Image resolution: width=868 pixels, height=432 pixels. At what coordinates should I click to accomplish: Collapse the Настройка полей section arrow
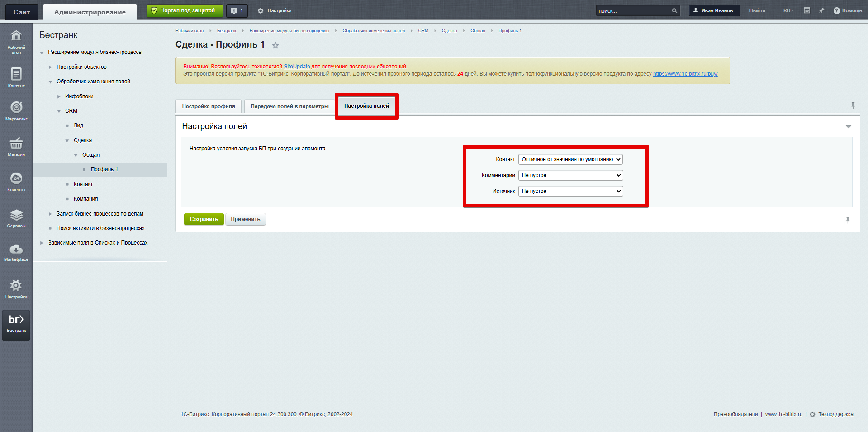[x=848, y=127]
